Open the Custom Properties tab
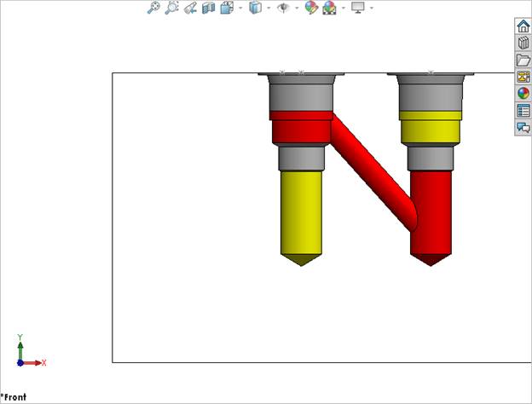Image resolution: width=532 pixels, height=404 pixels. coord(523,111)
